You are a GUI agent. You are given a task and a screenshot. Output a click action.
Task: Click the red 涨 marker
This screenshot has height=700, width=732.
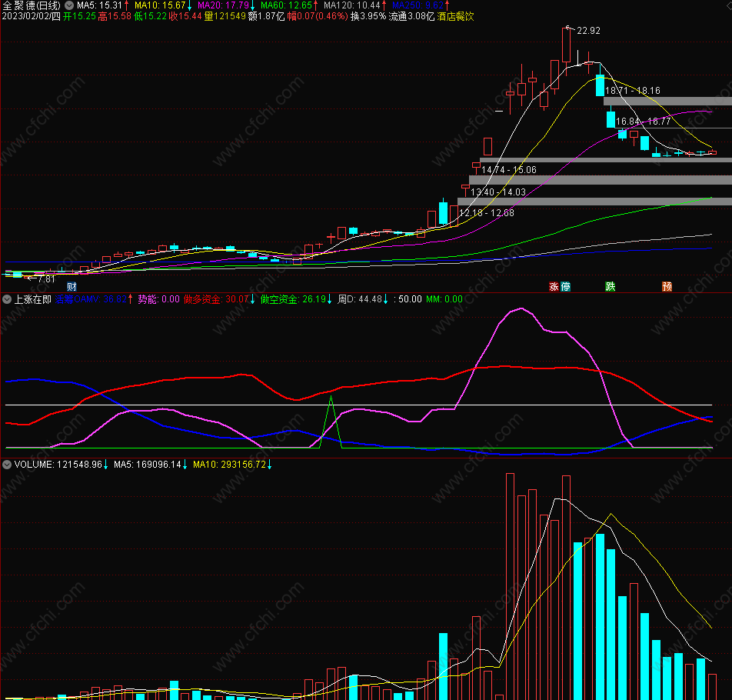click(x=554, y=287)
